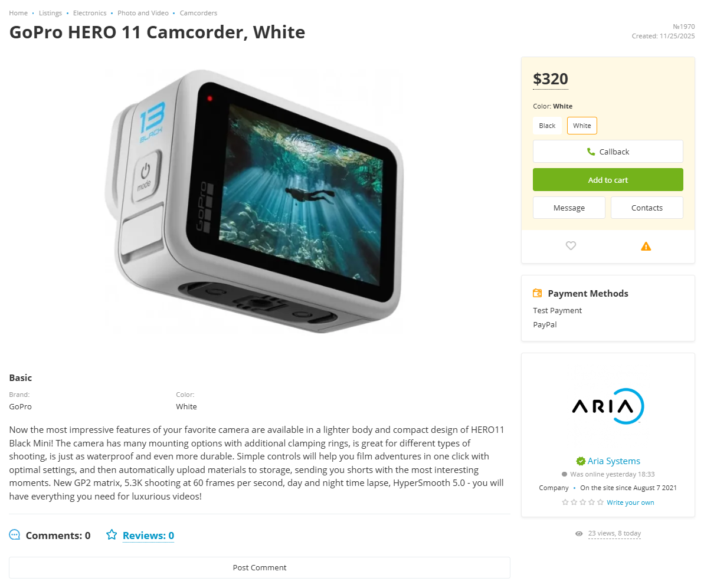
Task: Go to the Electronics breadcrumb
Action: point(90,13)
